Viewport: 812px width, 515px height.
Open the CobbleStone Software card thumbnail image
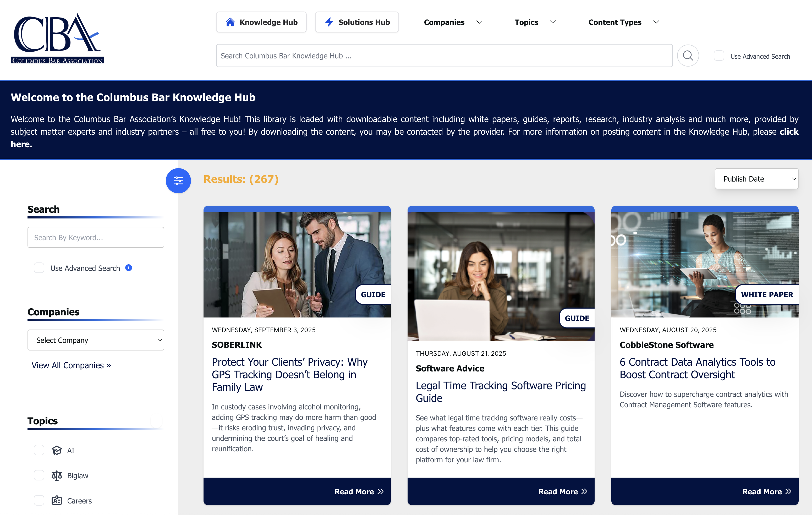coord(705,264)
